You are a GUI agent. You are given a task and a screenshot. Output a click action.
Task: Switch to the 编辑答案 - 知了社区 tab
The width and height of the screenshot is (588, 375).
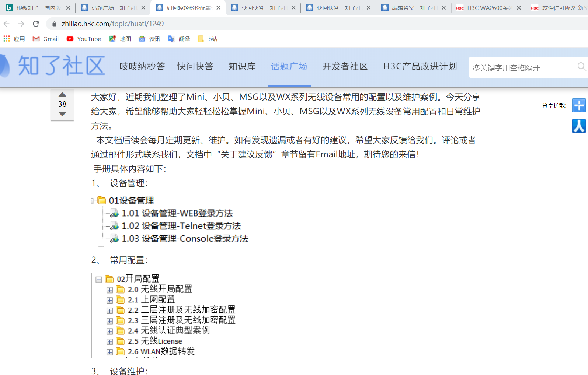coord(413,8)
